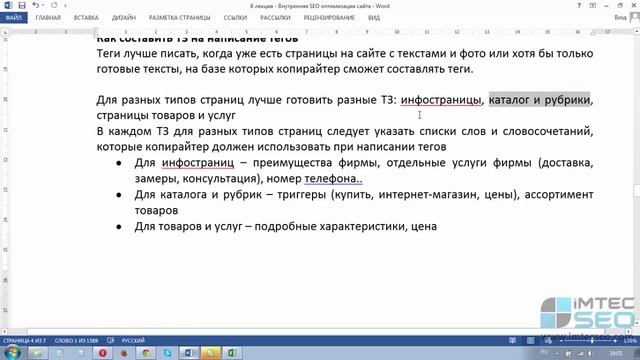
Task: Click the word "словосочетаний"
Action: coord(547,131)
